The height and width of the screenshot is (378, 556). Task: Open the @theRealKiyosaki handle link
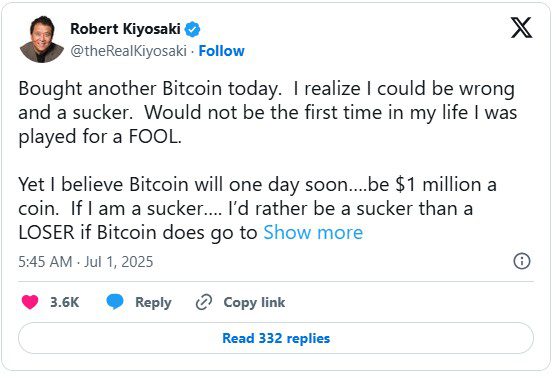(x=128, y=51)
